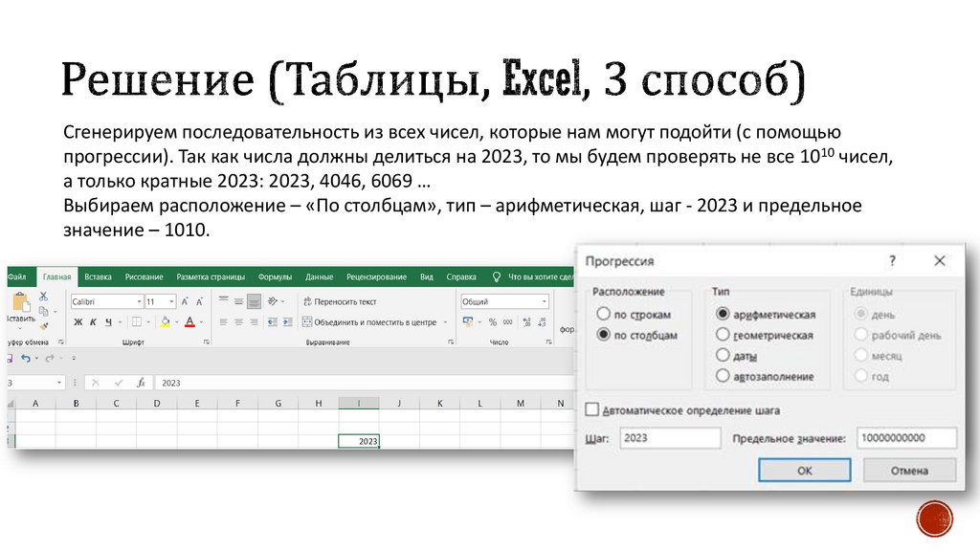The height and width of the screenshot is (551, 980).
Task: Click the formula bar showing 2023
Action: point(364,383)
